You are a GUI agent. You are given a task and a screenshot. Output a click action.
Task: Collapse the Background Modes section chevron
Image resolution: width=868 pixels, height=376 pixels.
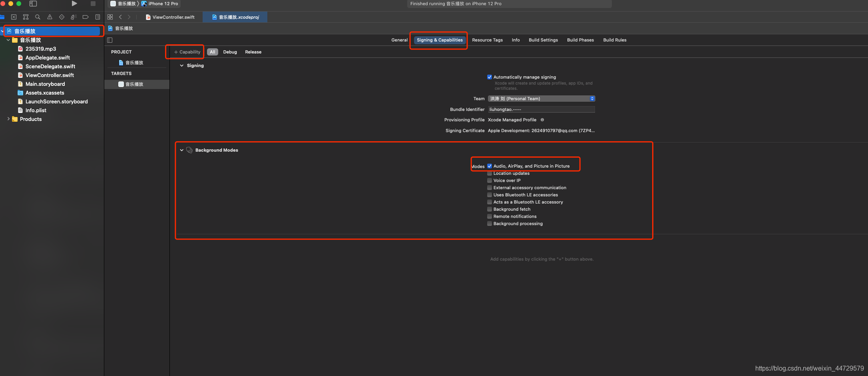coord(182,150)
